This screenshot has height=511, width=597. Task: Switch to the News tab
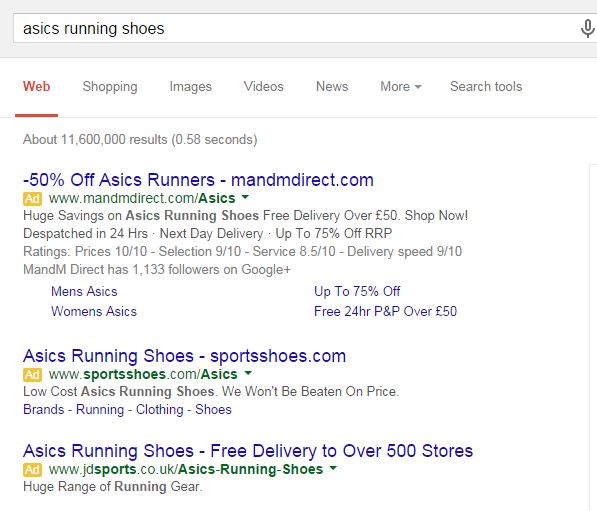[332, 86]
